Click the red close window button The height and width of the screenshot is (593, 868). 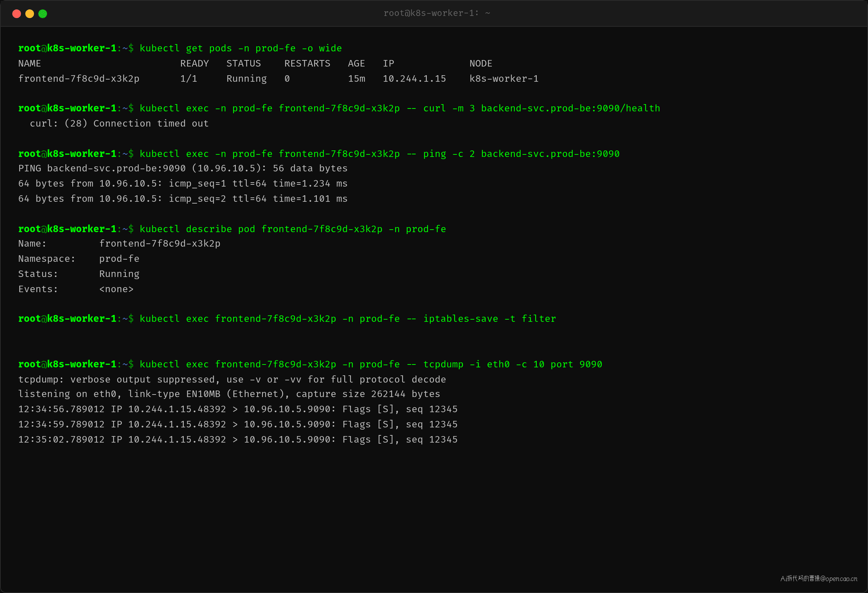pyautogui.click(x=16, y=14)
